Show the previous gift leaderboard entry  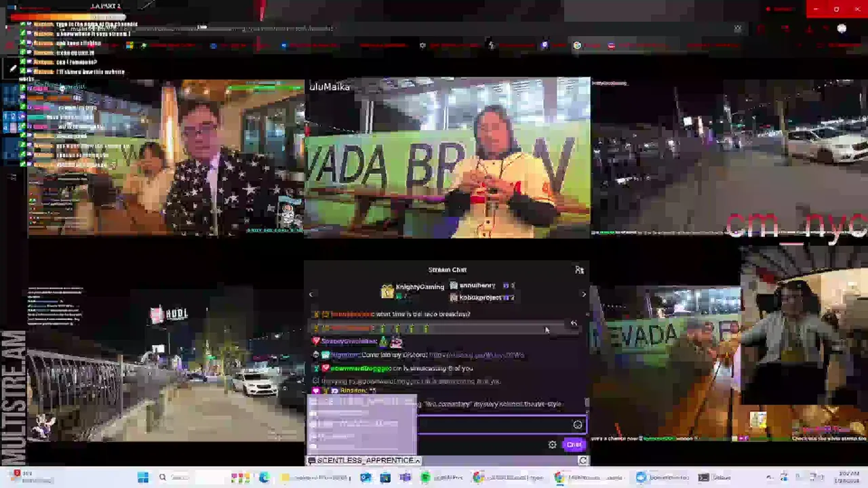(311, 294)
